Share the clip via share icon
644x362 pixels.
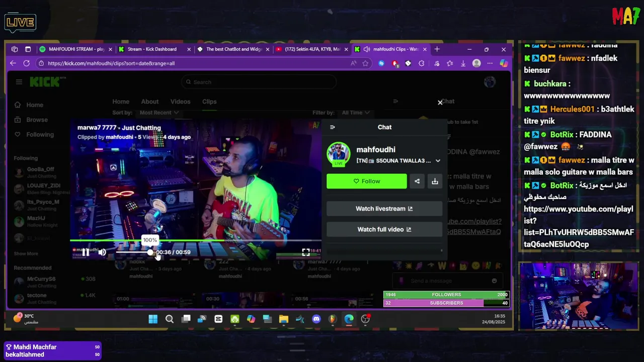pos(417,181)
